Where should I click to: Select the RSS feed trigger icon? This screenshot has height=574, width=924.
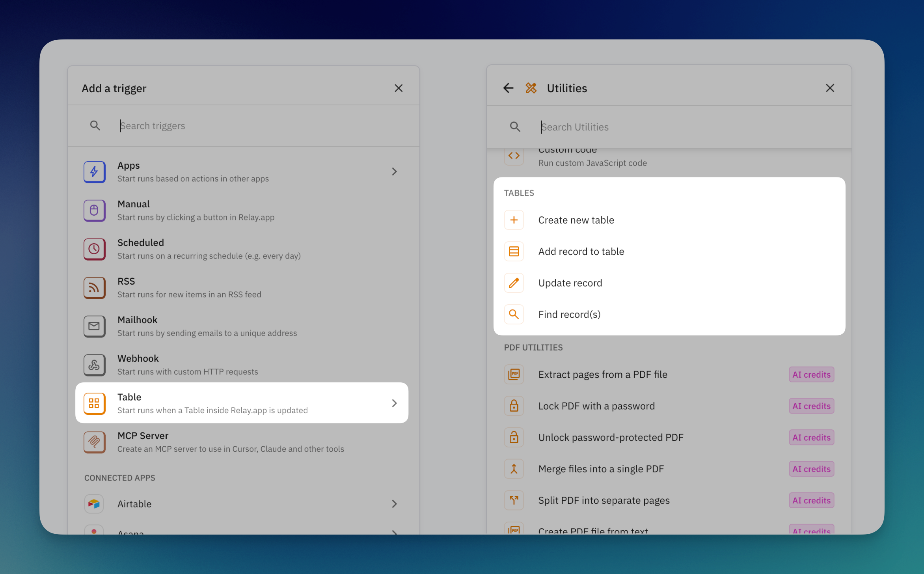(94, 287)
